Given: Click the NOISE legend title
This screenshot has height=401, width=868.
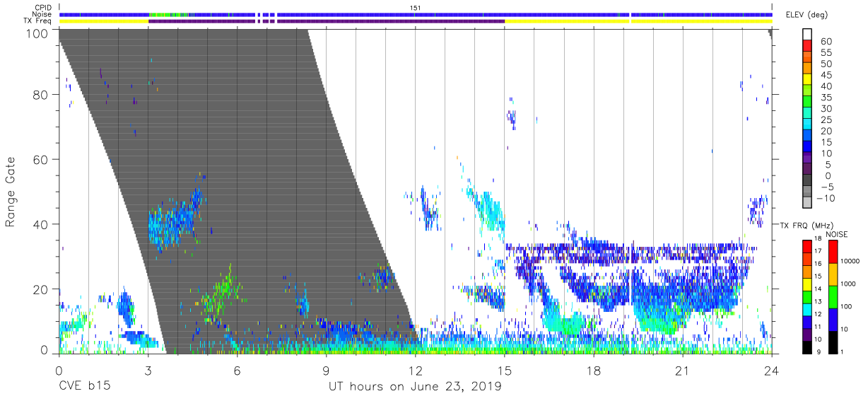Looking at the screenshot, I should click(x=835, y=234).
